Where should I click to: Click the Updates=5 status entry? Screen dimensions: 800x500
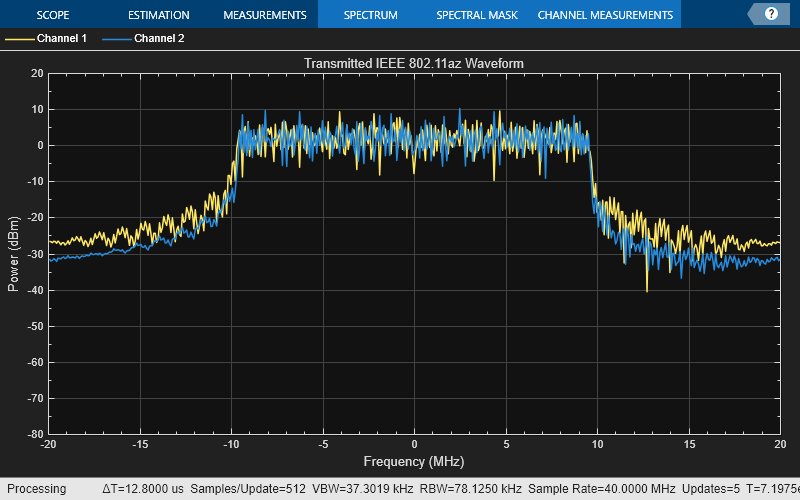click(x=711, y=489)
